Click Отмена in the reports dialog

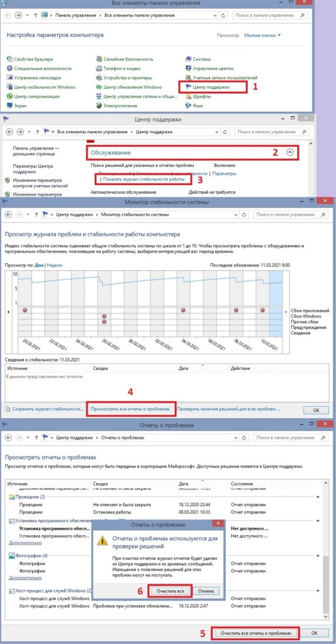point(206,591)
